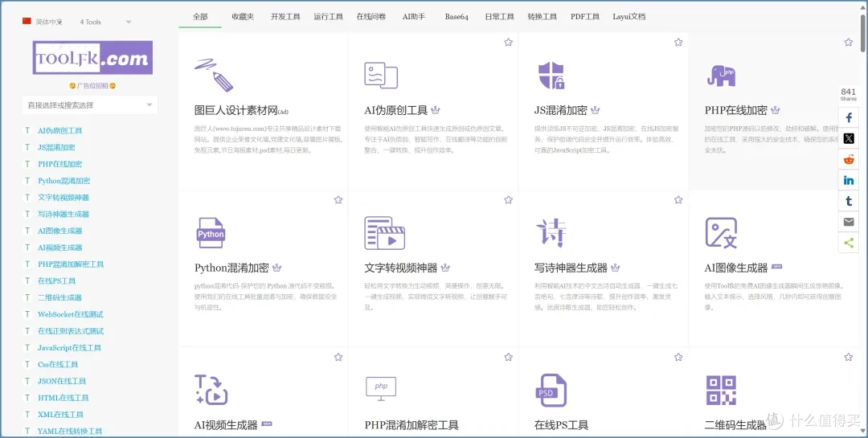
Task: Open 在线正则表达式测试 sidebar link
Action: [x=70, y=331]
